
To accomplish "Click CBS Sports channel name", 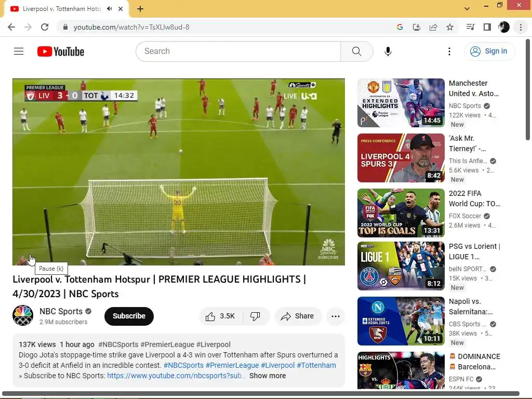I will [467, 324].
